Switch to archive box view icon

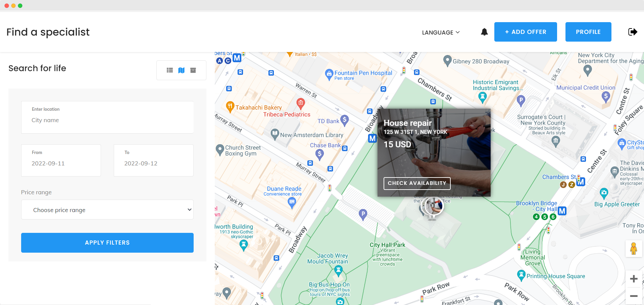click(x=193, y=70)
